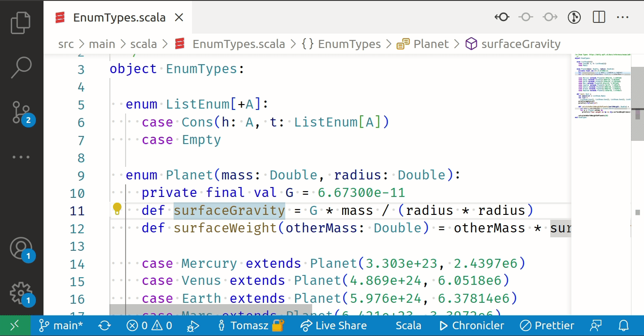Click 'scala' folder in breadcrumb

144,44
